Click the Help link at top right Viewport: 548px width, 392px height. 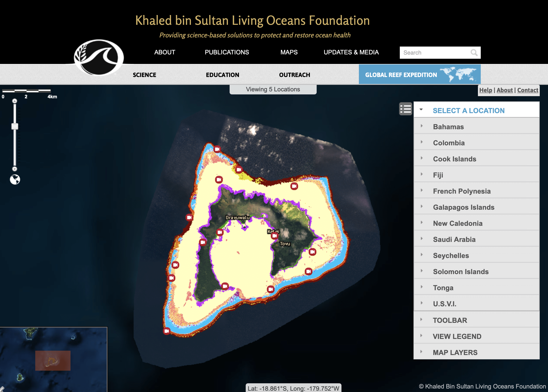(x=486, y=90)
